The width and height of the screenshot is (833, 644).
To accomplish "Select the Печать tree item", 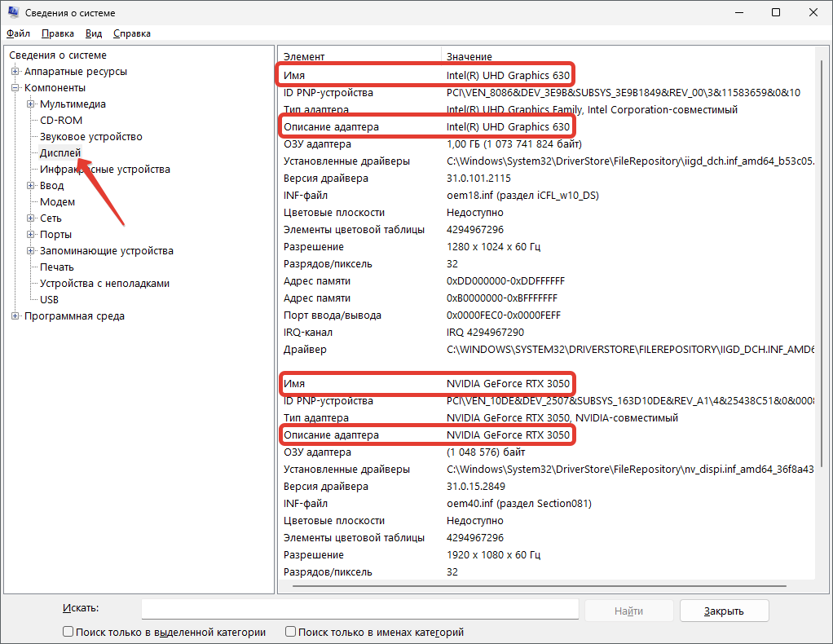I will pyautogui.click(x=56, y=267).
